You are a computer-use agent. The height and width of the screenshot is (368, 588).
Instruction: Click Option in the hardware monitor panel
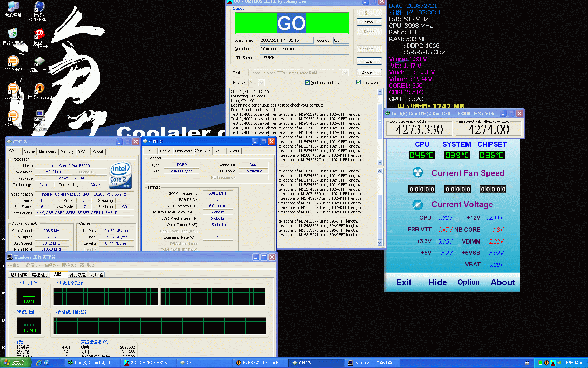pyautogui.click(x=469, y=282)
